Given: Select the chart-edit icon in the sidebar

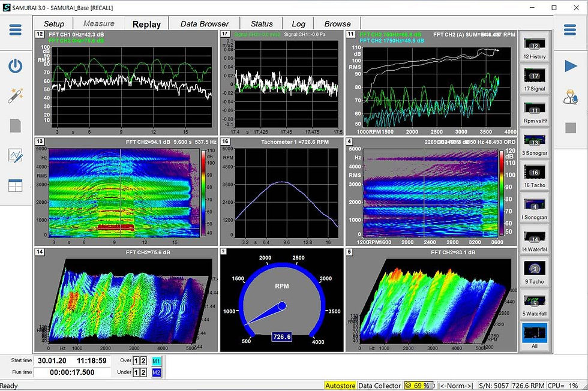Looking at the screenshot, I should [16, 155].
